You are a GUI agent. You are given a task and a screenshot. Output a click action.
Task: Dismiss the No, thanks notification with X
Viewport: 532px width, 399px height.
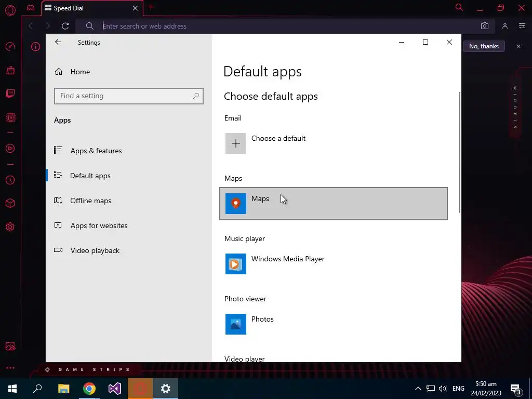coord(518,46)
